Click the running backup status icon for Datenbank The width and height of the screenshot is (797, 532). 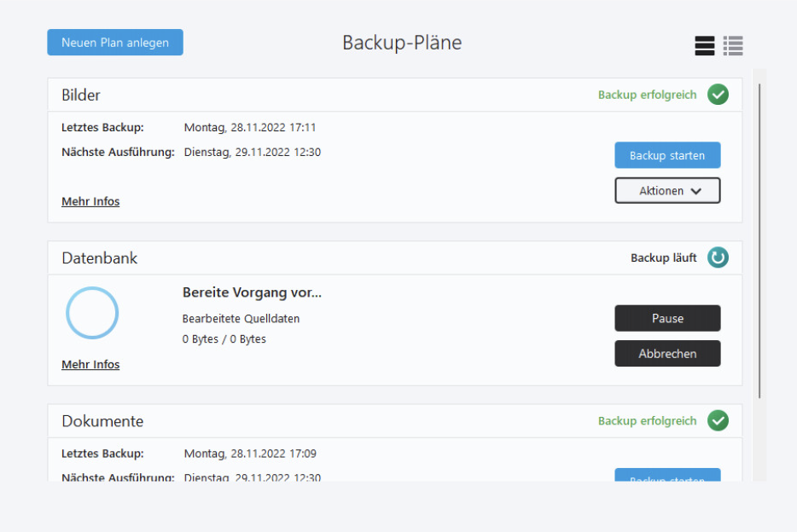718,257
